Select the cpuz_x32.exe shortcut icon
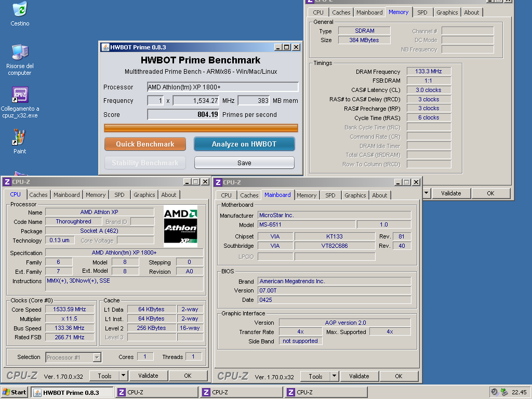532x399 pixels. pyautogui.click(x=20, y=95)
